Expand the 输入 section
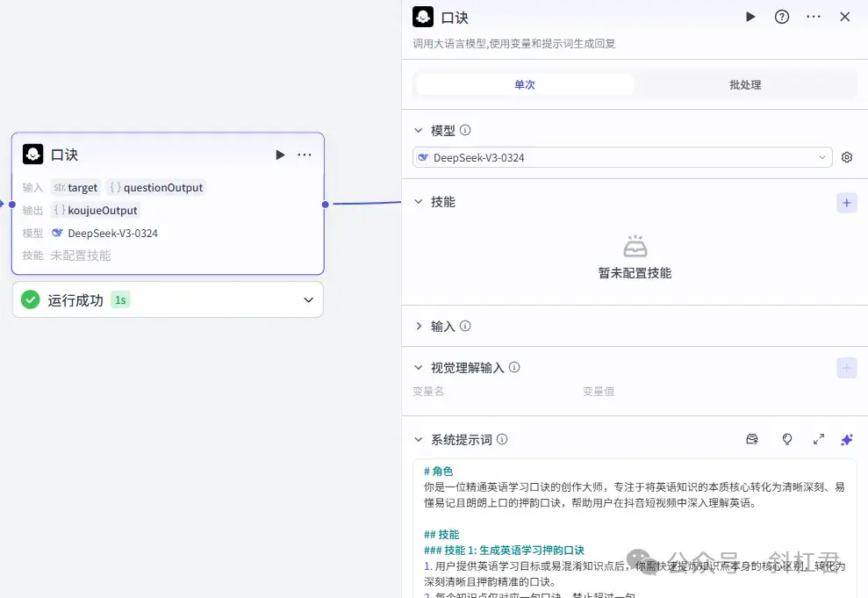The image size is (868, 598). pyautogui.click(x=419, y=326)
